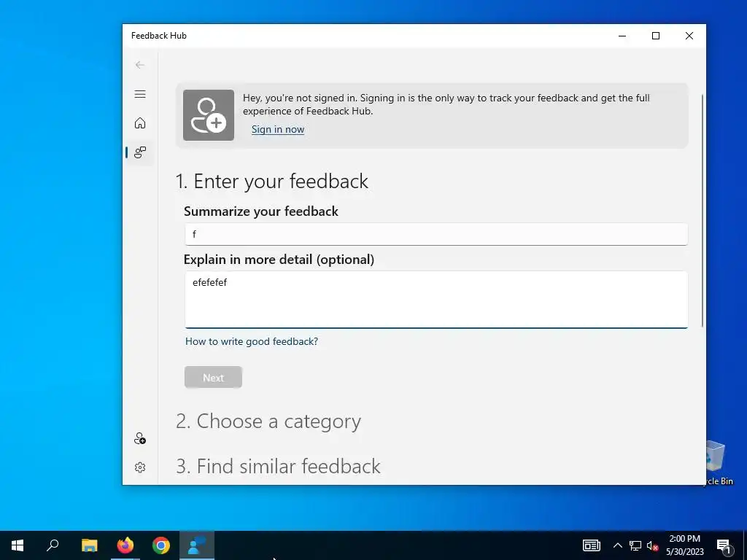The width and height of the screenshot is (747, 560).
Task: Launch Google Chrome from taskbar
Action: pos(161,545)
